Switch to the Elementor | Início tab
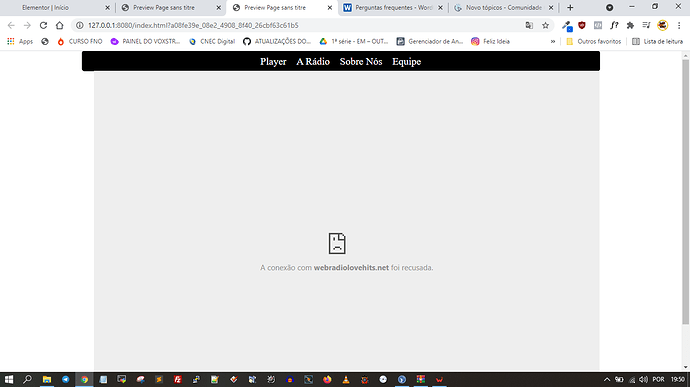This screenshot has width=690, height=387. pyautogui.click(x=58, y=7)
